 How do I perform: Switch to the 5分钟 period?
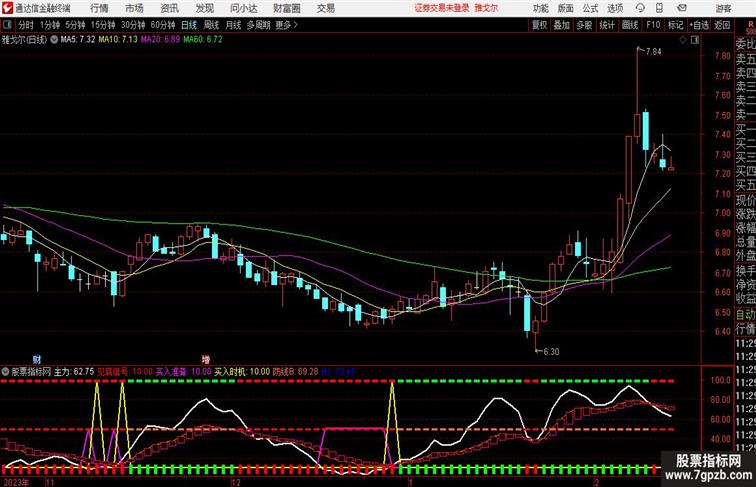75,25
